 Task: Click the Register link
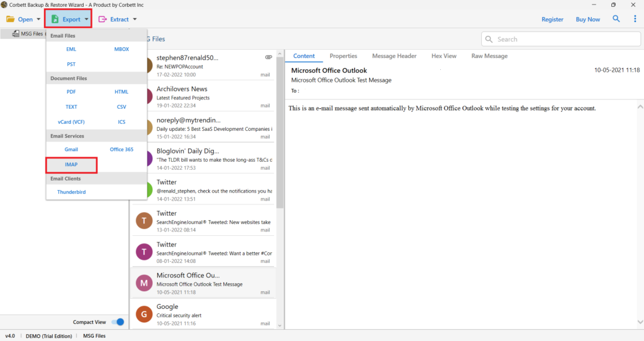point(552,20)
